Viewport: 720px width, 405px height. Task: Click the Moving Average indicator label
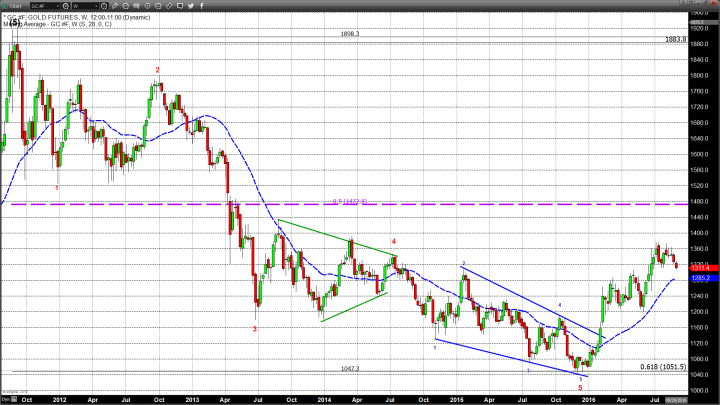(x=57, y=24)
